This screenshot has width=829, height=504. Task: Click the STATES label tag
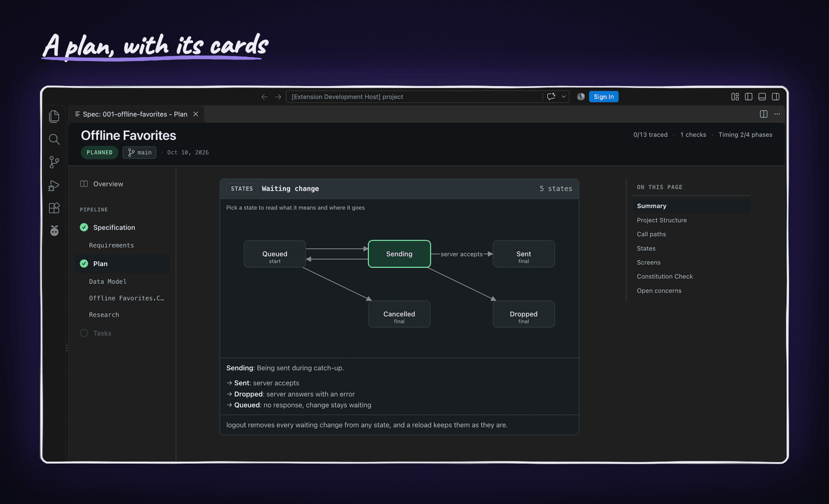tap(242, 189)
